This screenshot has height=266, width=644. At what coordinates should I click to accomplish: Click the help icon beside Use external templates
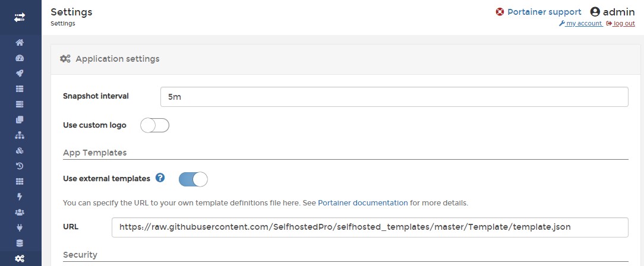tap(160, 178)
